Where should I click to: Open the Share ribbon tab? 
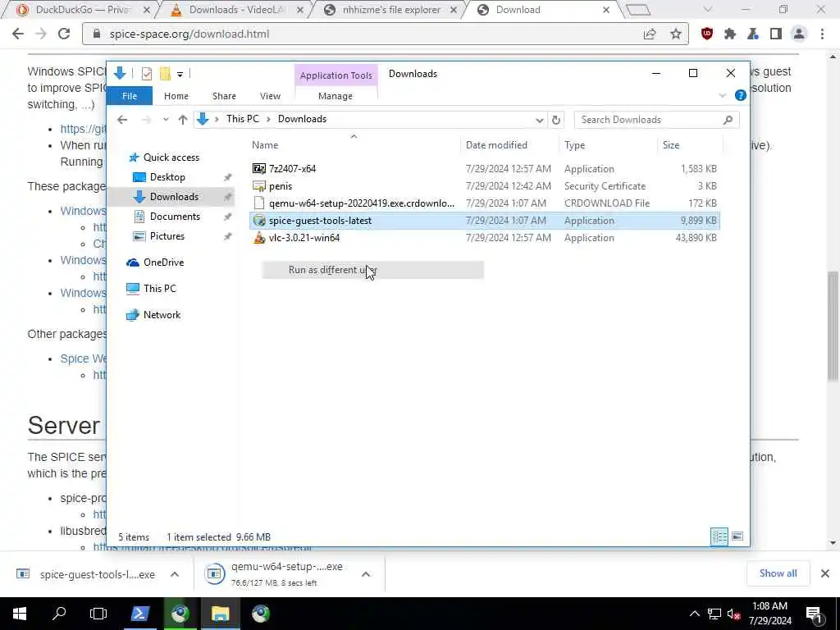click(224, 96)
